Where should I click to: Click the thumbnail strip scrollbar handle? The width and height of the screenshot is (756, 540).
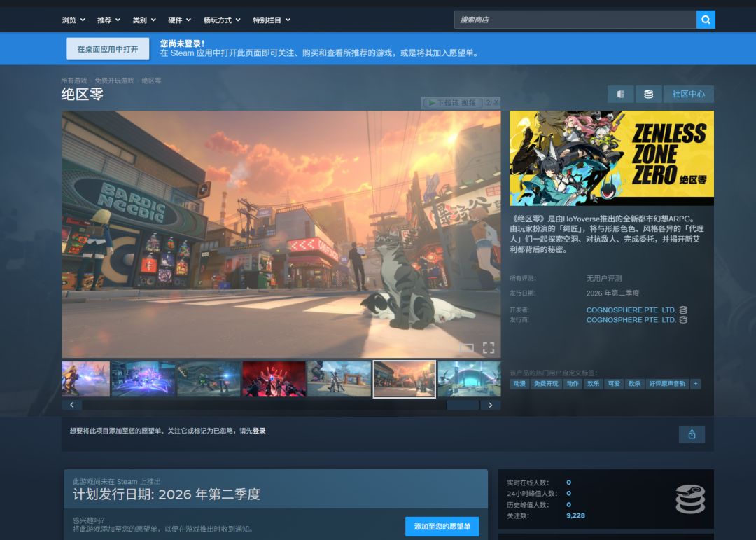click(463, 405)
